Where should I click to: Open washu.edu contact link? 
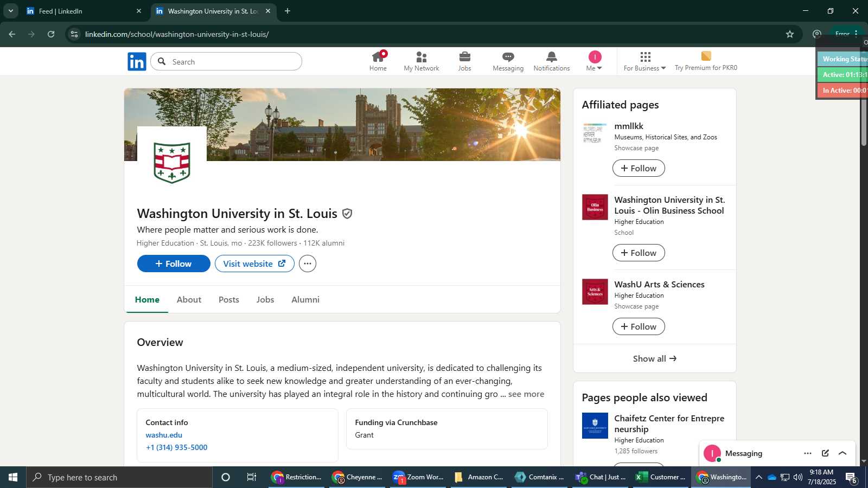pyautogui.click(x=164, y=435)
